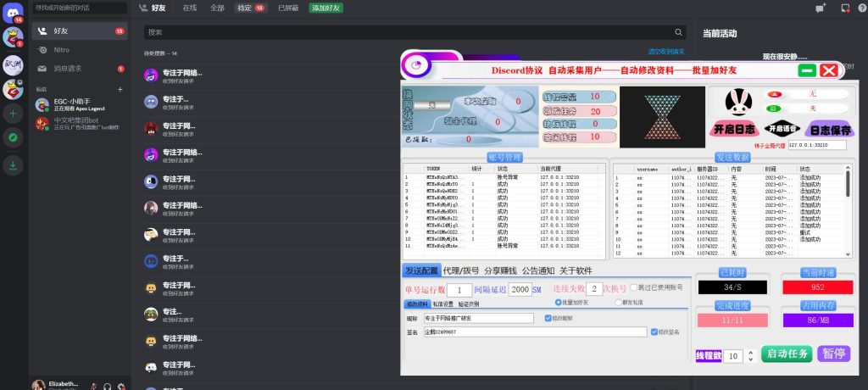Click the search magnifier icon in friends list

[679, 32]
